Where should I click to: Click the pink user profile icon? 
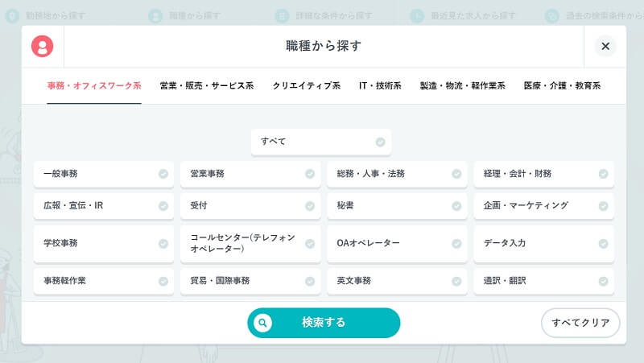(x=42, y=47)
